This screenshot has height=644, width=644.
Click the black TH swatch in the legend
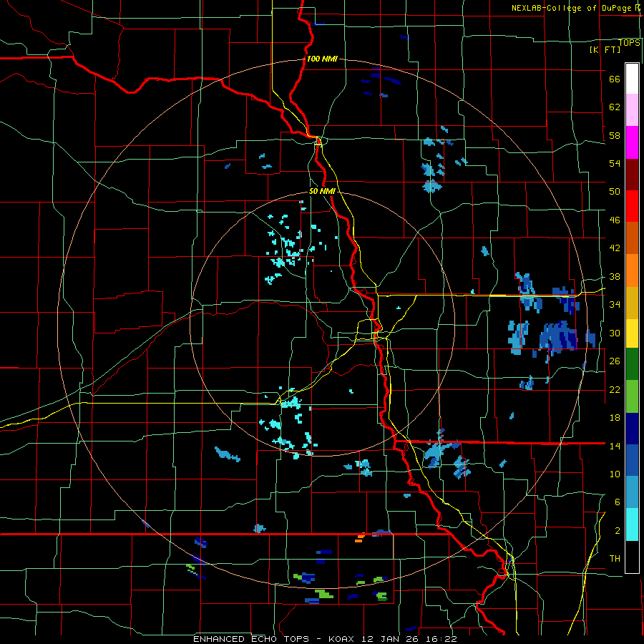632,557
